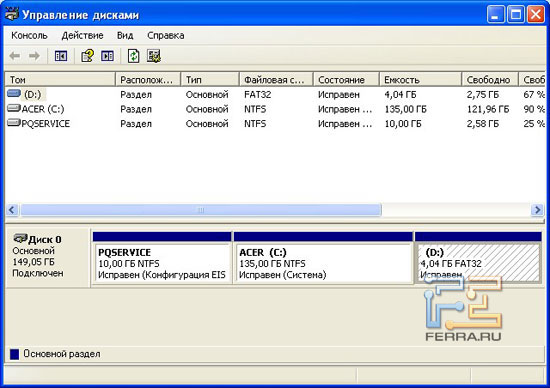Click the 4,04 ГБ capacity cell
This screenshot has height=388, width=550.
point(400,94)
